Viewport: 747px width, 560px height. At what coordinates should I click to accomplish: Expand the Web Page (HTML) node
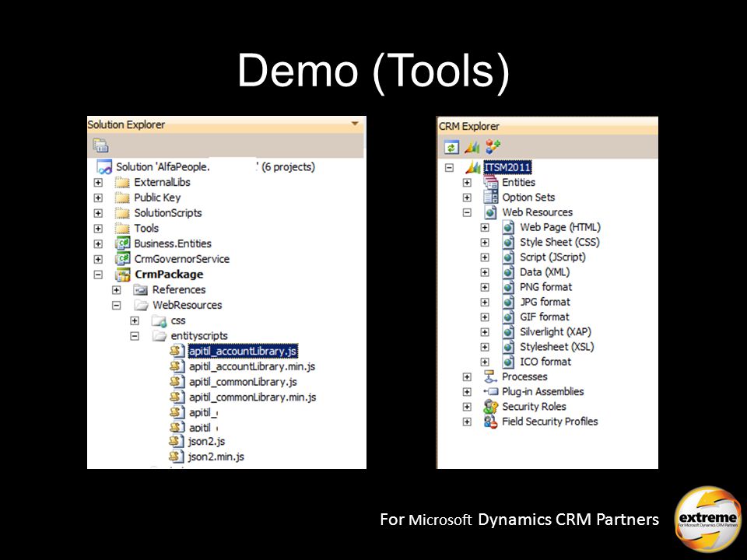[x=485, y=228]
